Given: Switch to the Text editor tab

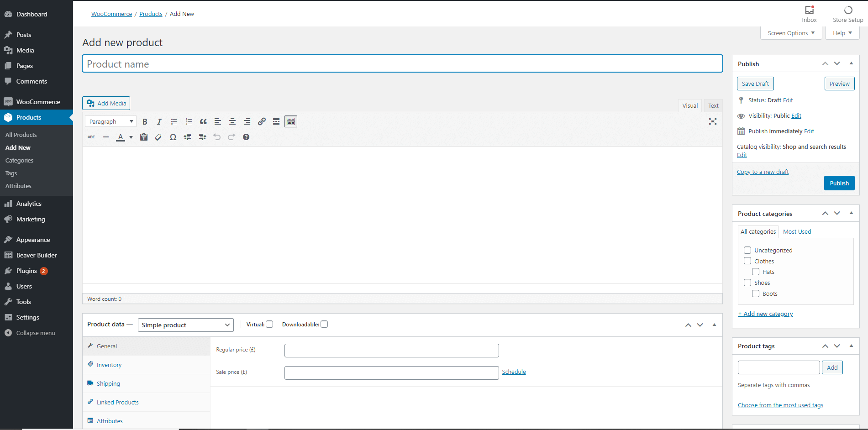Looking at the screenshot, I should [712, 105].
